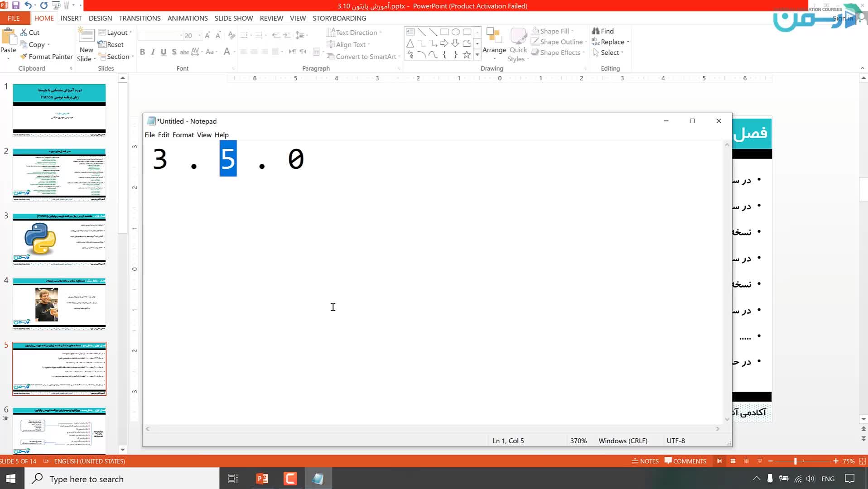Adjust the zoom slider in status bar
This screenshot has height=489, width=868.
796,461
